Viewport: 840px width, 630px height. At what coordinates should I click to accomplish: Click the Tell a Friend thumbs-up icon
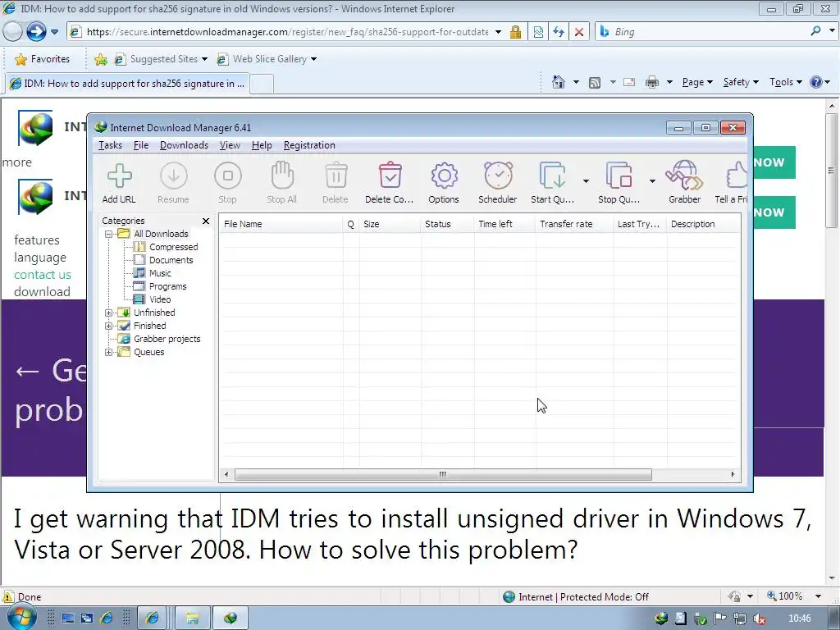pyautogui.click(x=737, y=176)
